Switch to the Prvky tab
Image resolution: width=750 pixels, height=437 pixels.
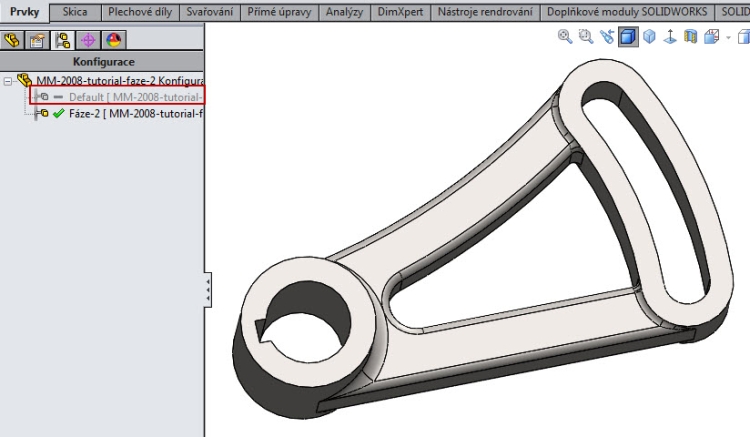(24, 11)
